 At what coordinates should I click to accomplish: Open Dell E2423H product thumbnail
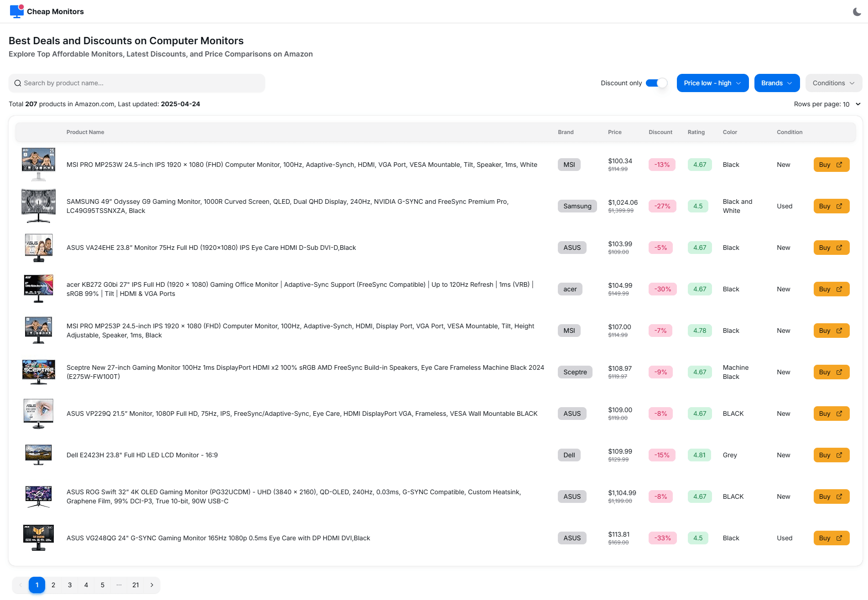38,455
